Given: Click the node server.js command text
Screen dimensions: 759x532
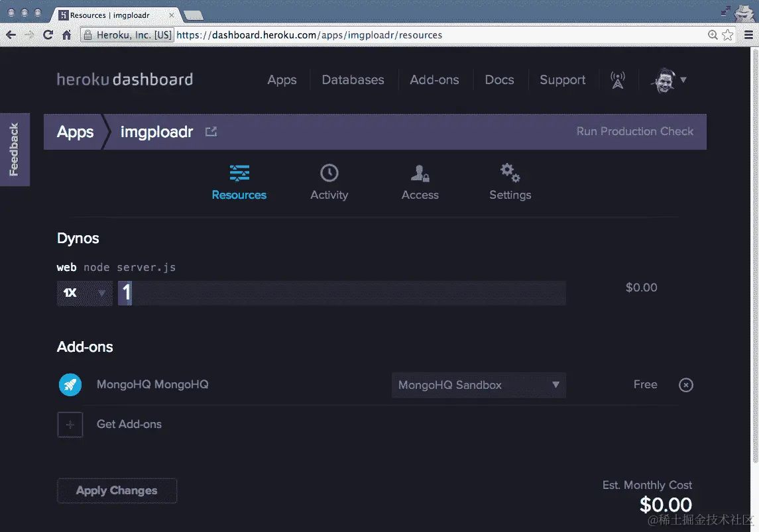Looking at the screenshot, I should pyautogui.click(x=130, y=268).
